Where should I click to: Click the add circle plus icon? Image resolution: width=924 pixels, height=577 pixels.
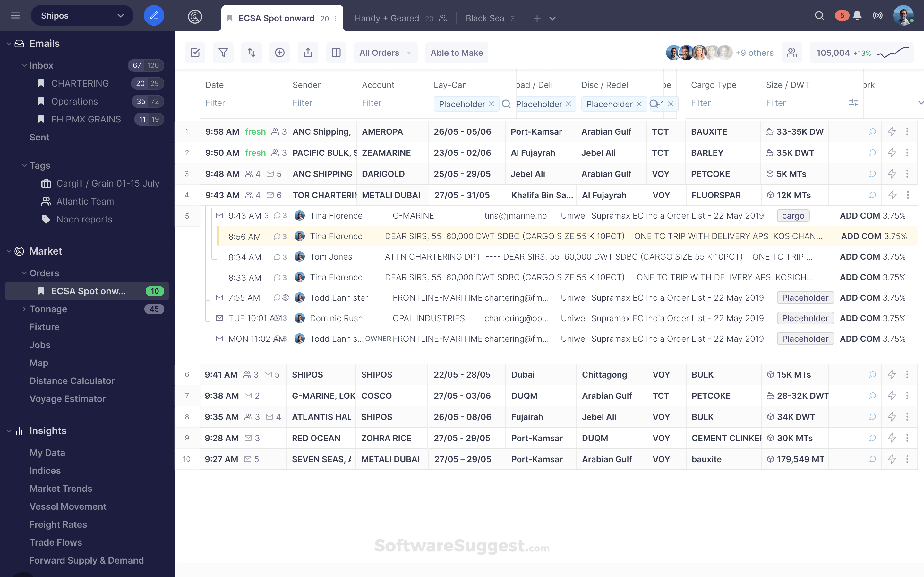click(279, 53)
